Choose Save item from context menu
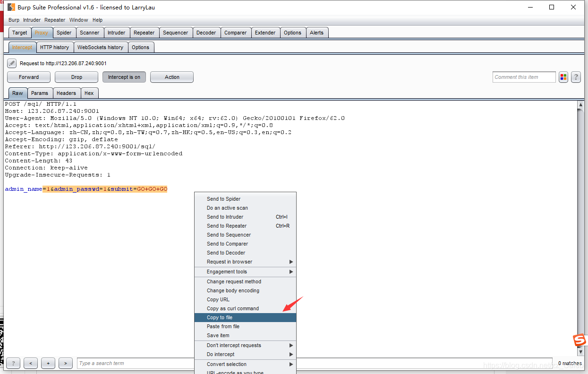 point(245,335)
